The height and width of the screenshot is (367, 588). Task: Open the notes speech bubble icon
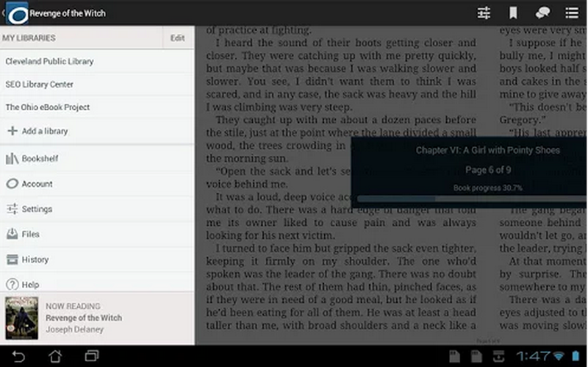click(x=542, y=13)
